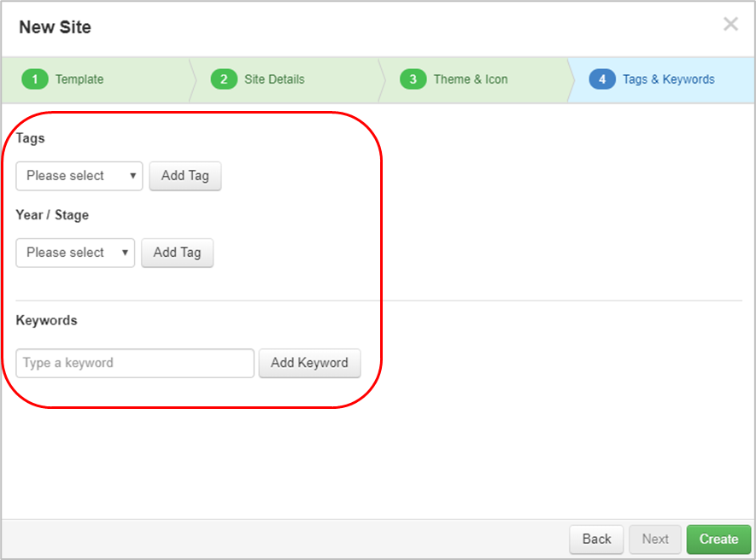Click the Back button
Viewport: 756px width, 560px height.
pos(596,539)
